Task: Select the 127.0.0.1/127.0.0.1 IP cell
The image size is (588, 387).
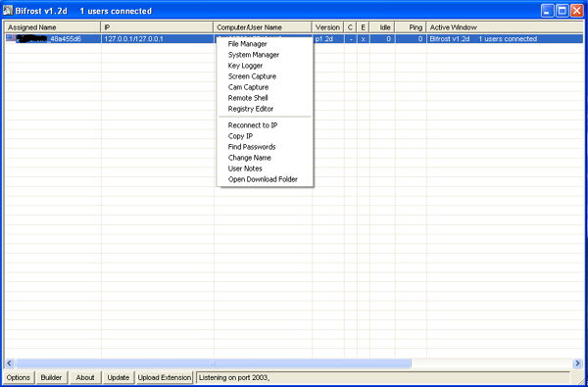Action: [x=158, y=39]
